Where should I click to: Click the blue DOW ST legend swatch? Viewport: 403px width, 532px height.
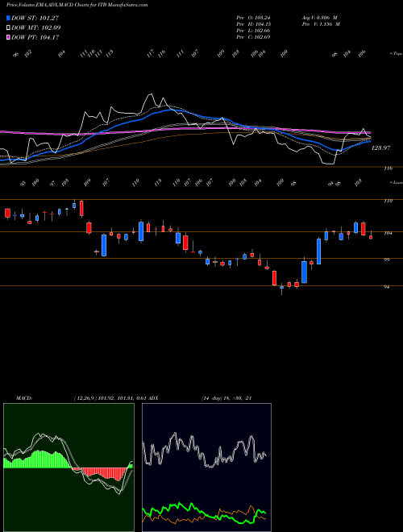(8, 18)
